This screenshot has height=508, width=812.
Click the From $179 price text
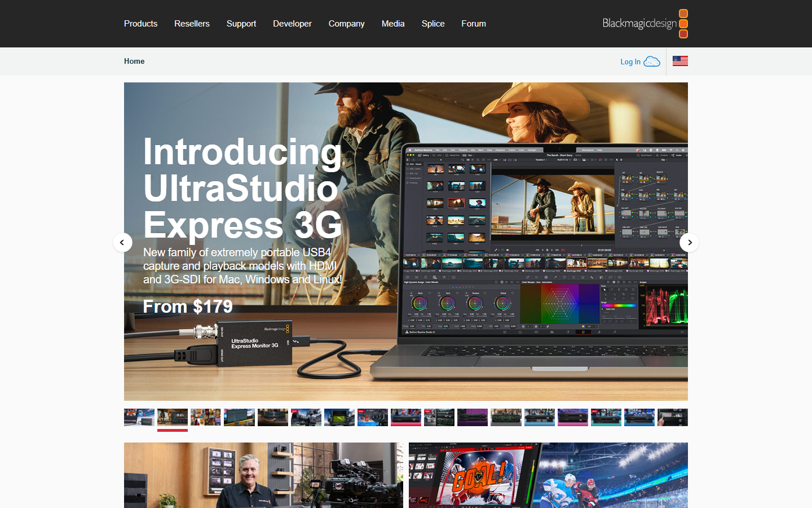(x=188, y=306)
